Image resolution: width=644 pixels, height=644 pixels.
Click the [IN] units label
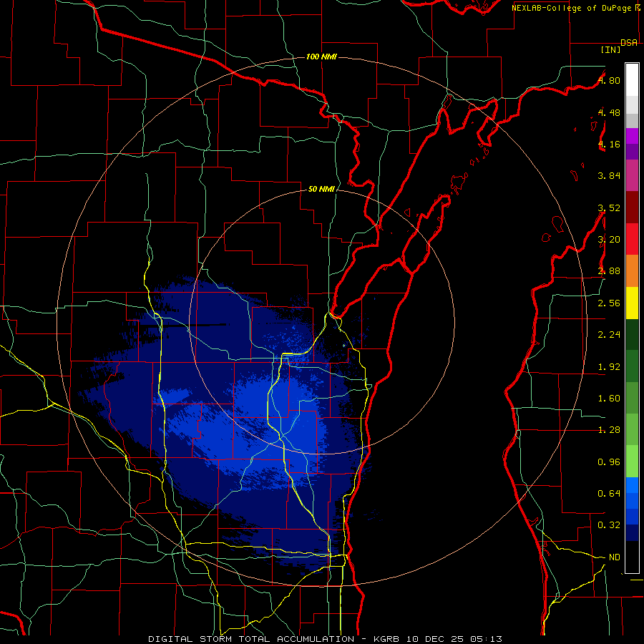tap(610, 49)
